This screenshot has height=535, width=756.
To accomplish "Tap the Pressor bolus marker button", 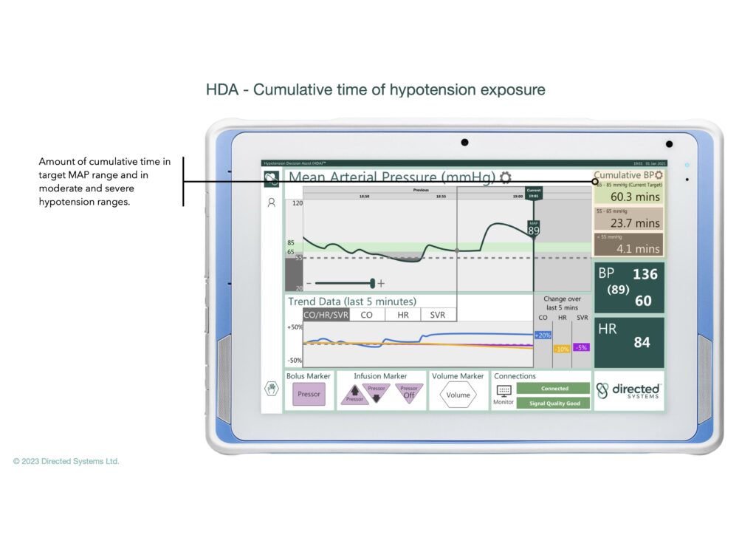I will [x=309, y=394].
